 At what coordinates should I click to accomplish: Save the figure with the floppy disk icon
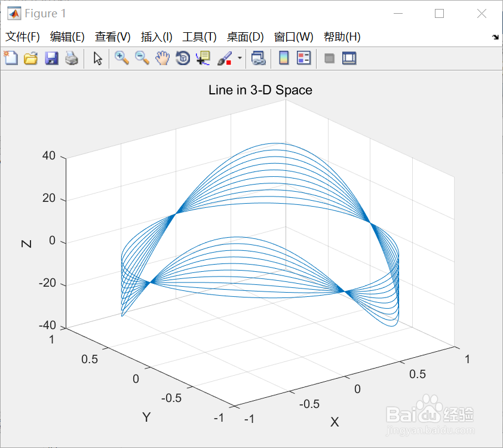(51, 59)
